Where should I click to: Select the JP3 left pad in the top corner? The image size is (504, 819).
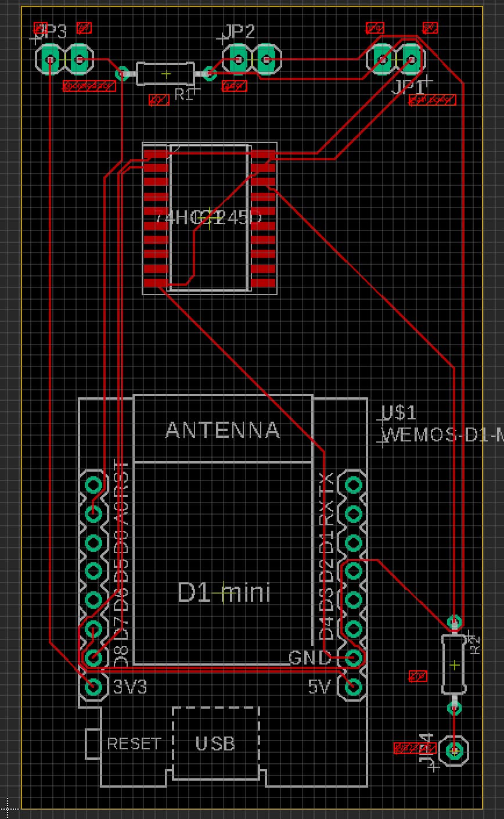49,58
